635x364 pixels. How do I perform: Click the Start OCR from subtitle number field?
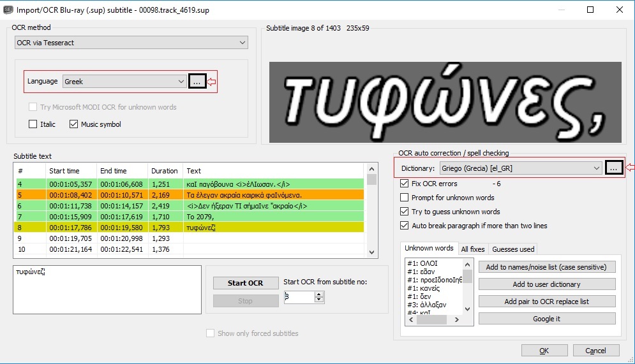(299, 297)
